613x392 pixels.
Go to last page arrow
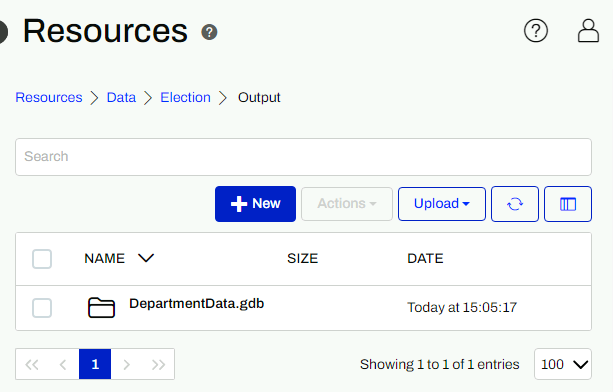point(158,364)
